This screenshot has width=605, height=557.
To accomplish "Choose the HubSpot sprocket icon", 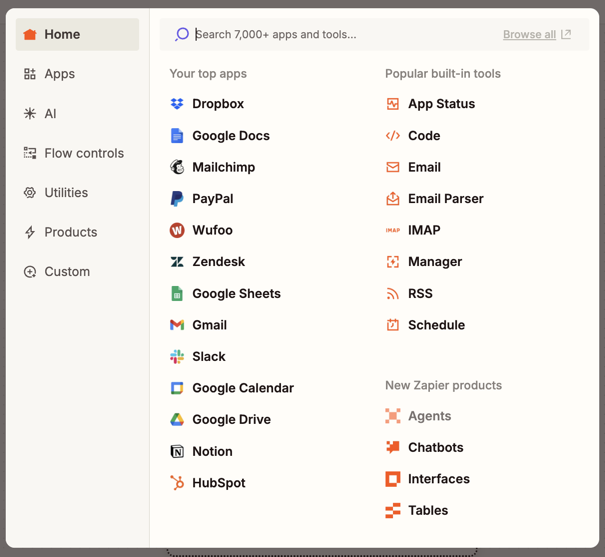I will point(177,483).
